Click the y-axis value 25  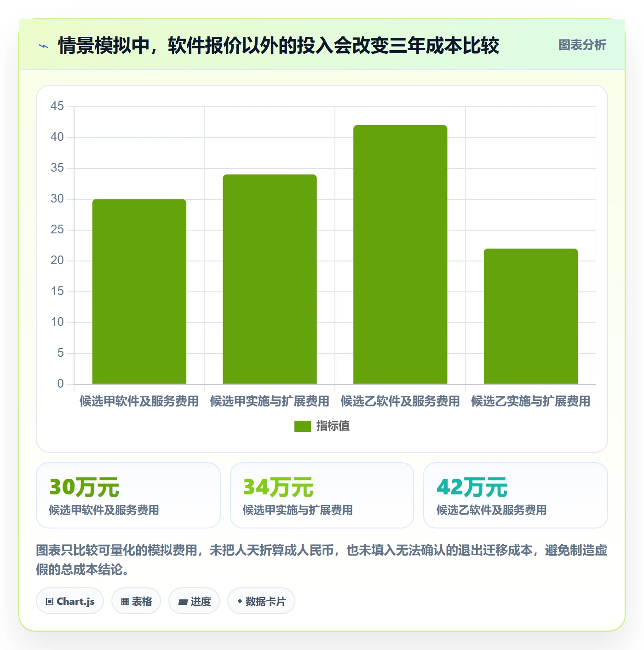pos(57,230)
